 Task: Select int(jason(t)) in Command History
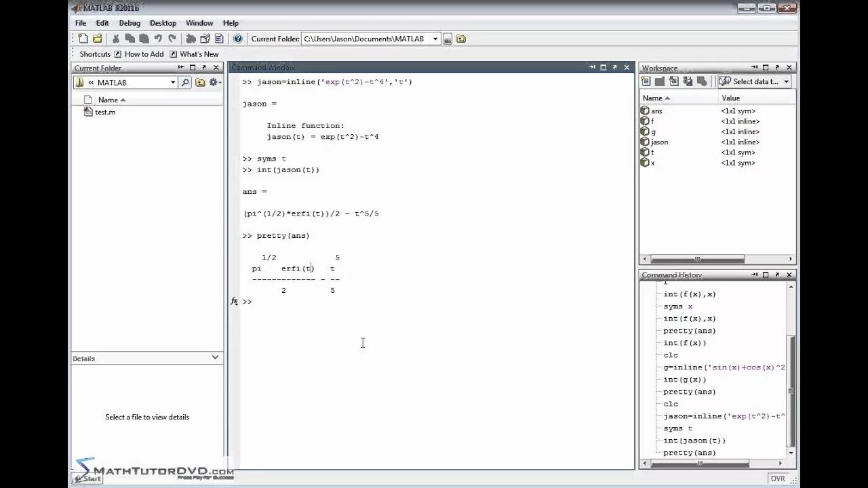click(694, 441)
